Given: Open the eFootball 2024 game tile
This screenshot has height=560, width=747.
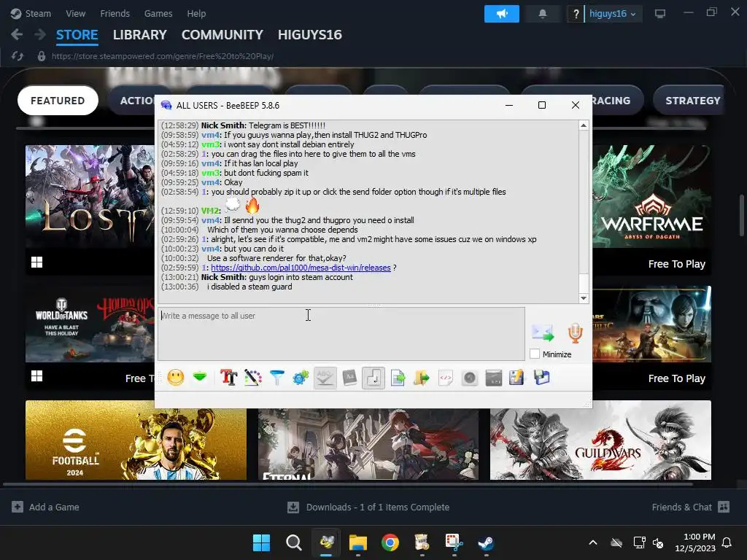Looking at the screenshot, I should [136, 440].
